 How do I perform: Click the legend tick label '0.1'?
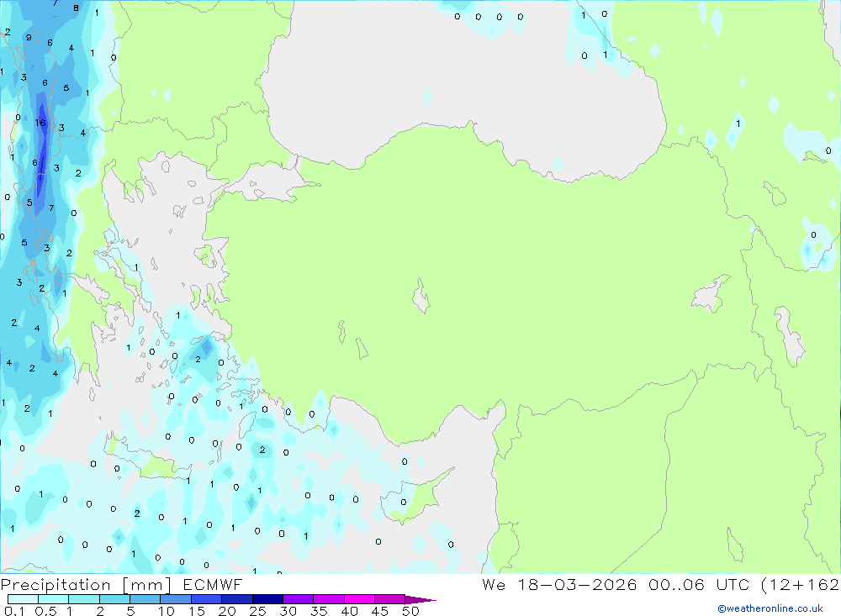14,611
